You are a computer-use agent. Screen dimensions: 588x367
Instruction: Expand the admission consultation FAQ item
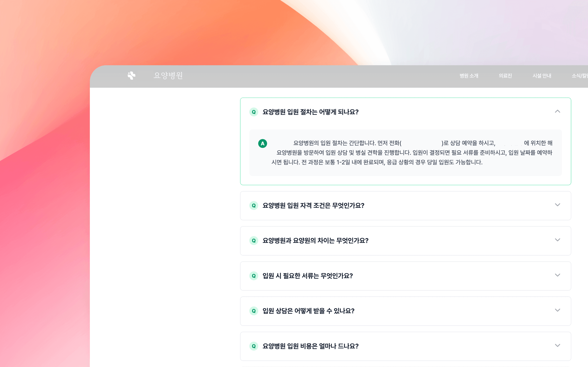pyautogui.click(x=558, y=310)
